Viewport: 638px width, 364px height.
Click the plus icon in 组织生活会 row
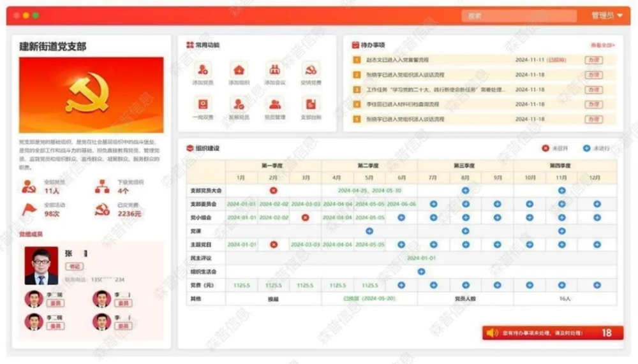421,272
